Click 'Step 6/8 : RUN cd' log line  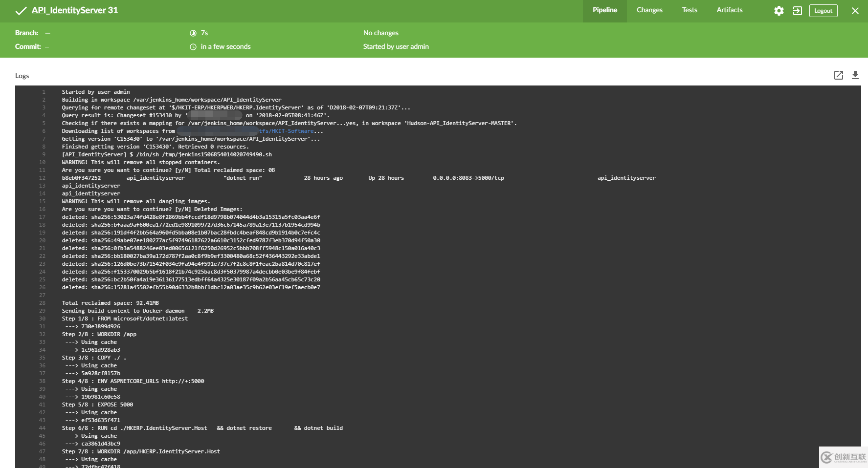[x=202, y=428]
